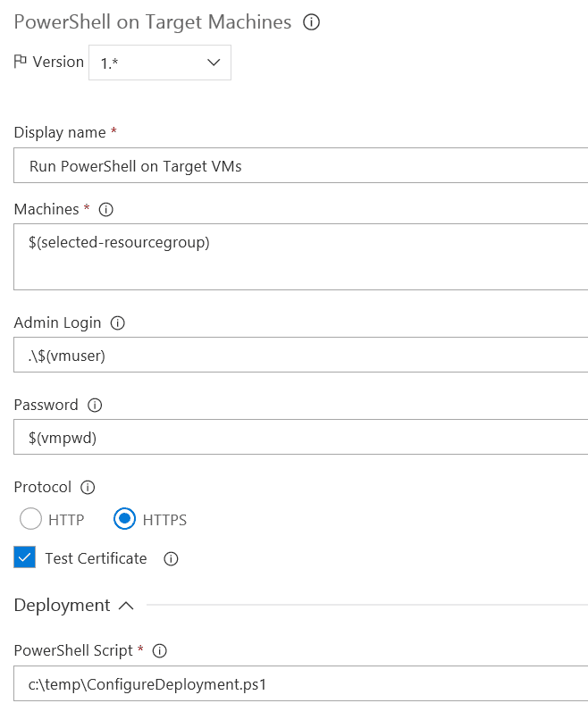
Task: Click the Display name label
Action: click(60, 132)
